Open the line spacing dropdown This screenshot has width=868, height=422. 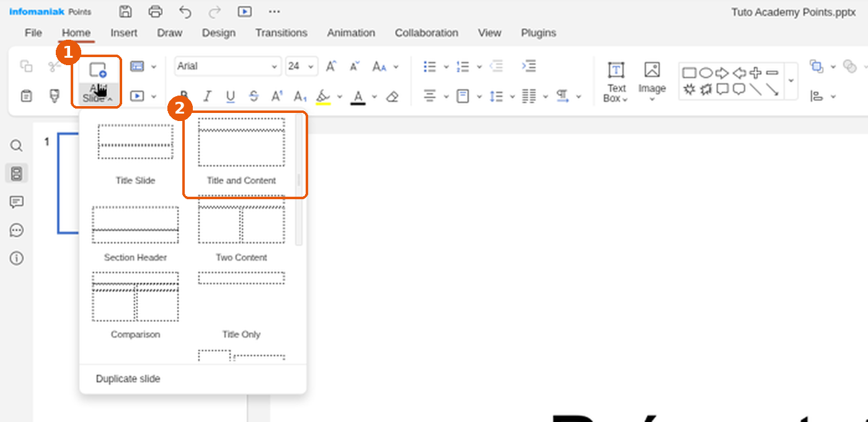click(503, 96)
